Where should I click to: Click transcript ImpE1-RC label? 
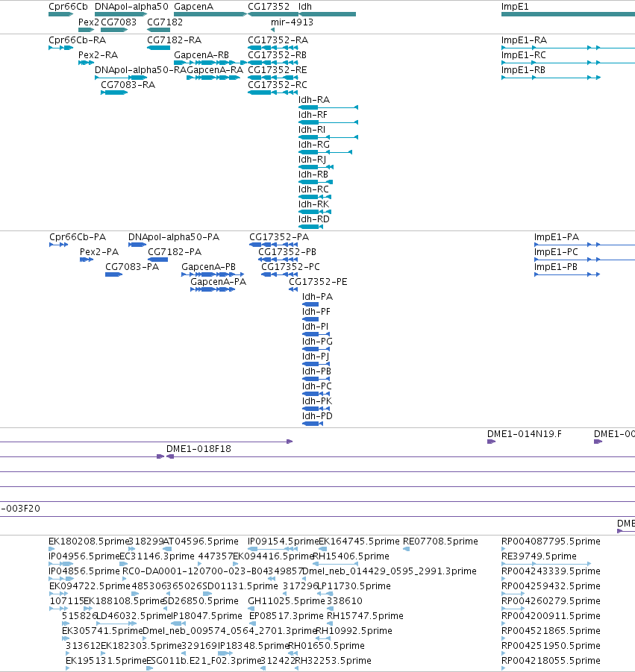[x=524, y=55]
